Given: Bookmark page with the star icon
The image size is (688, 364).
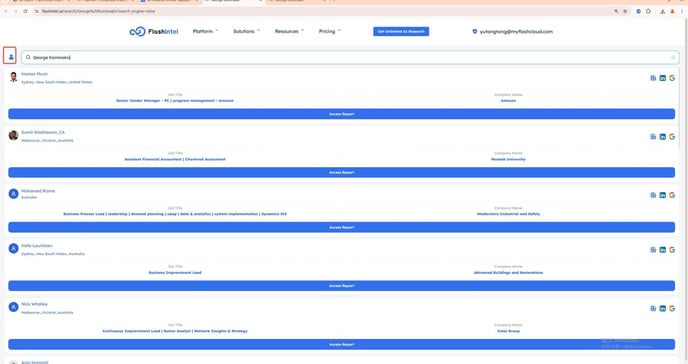Looking at the screenshot, I should (x=625, y=11).
